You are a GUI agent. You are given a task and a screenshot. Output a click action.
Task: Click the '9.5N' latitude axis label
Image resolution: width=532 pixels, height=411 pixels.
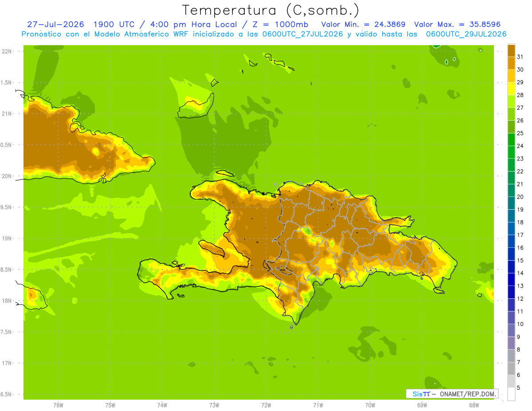[6, 207]
